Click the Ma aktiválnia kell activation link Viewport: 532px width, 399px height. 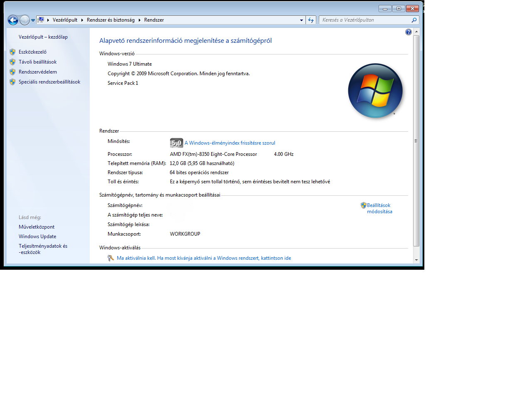[x=204, y=258]
